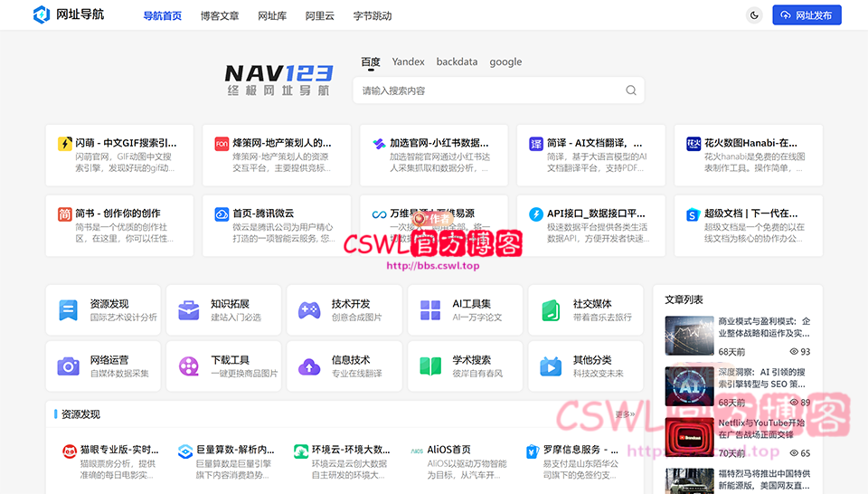Select the Yandex search engine tab
Viewport: 868px width, 494px height.
coord(408,62)
